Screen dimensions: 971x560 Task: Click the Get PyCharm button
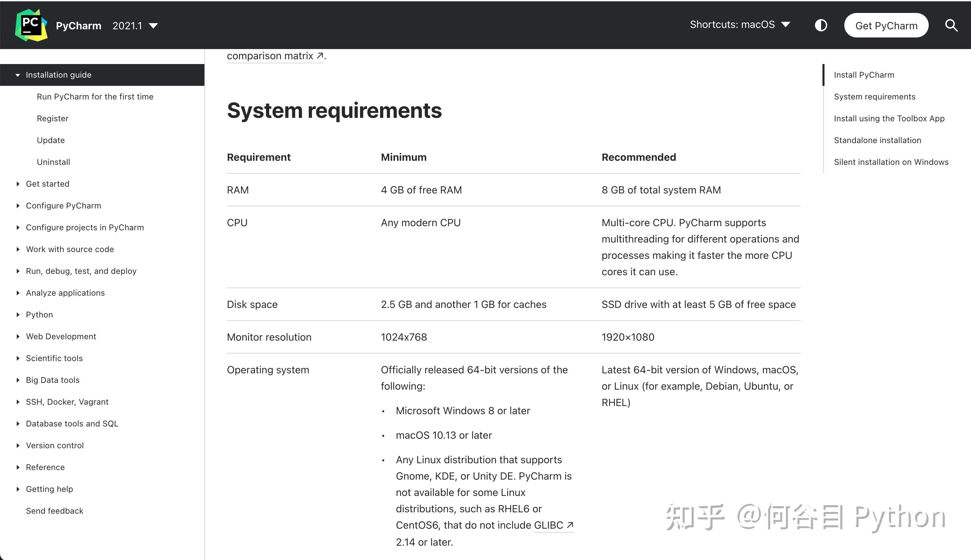tap(886, 26)
